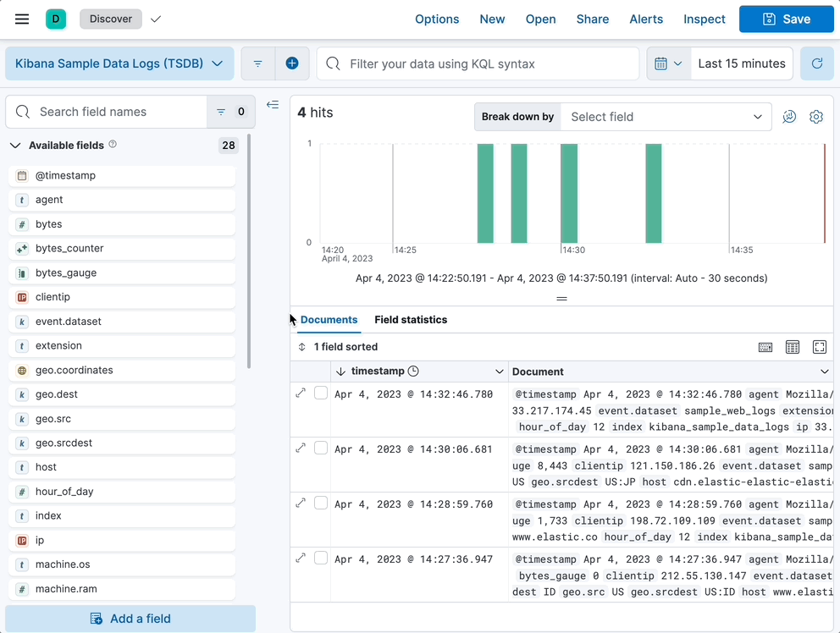Open Kibana Sample Data Logs data view dropdown
840x633 pixels.
click(x=119, y=63)
